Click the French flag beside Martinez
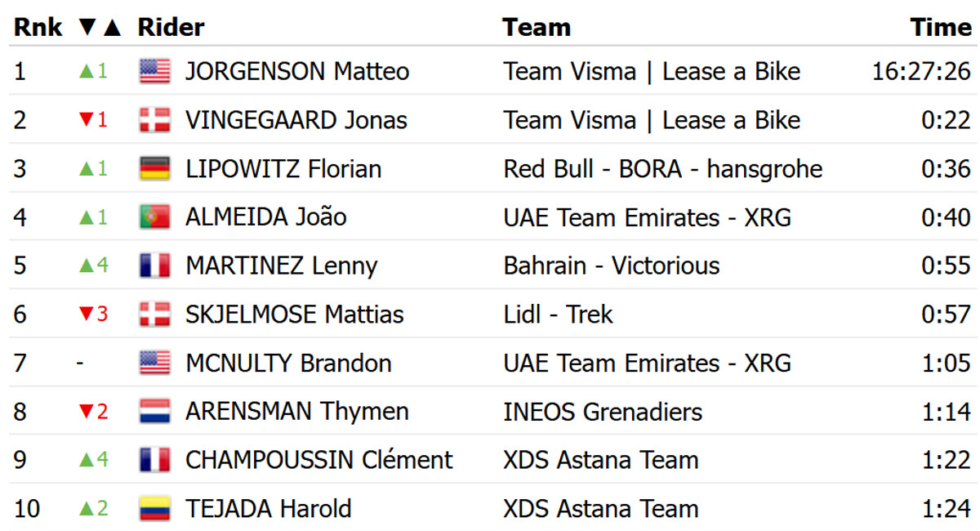The width and height of the screenshot is (980, 531). pos(154,266)
